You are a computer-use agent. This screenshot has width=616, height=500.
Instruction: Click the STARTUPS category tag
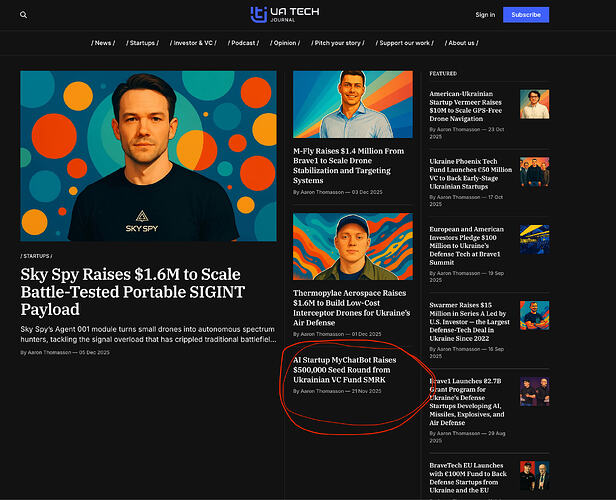tap(36, 256)
